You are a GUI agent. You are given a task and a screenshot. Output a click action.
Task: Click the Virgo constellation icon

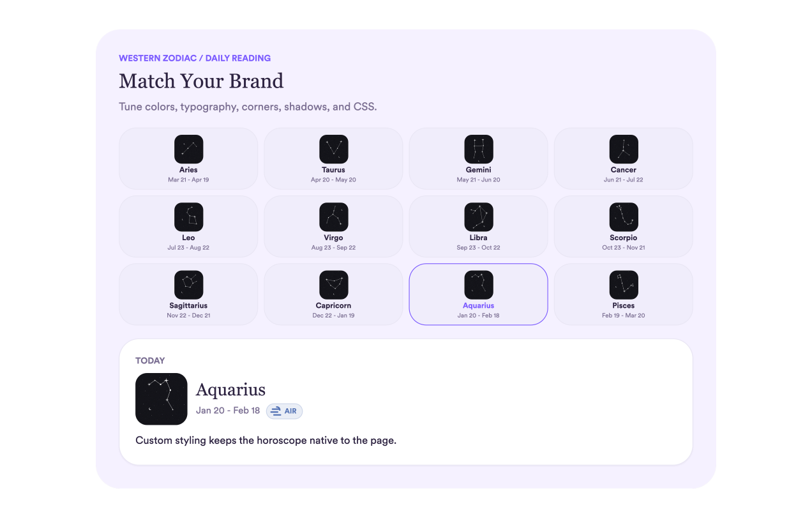333,217
